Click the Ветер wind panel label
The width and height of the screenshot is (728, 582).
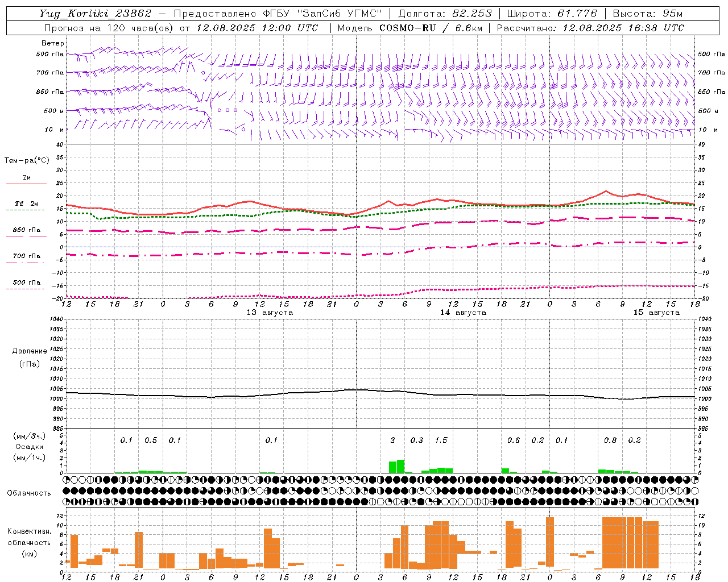pyautogui.click(x=53, y=43)
